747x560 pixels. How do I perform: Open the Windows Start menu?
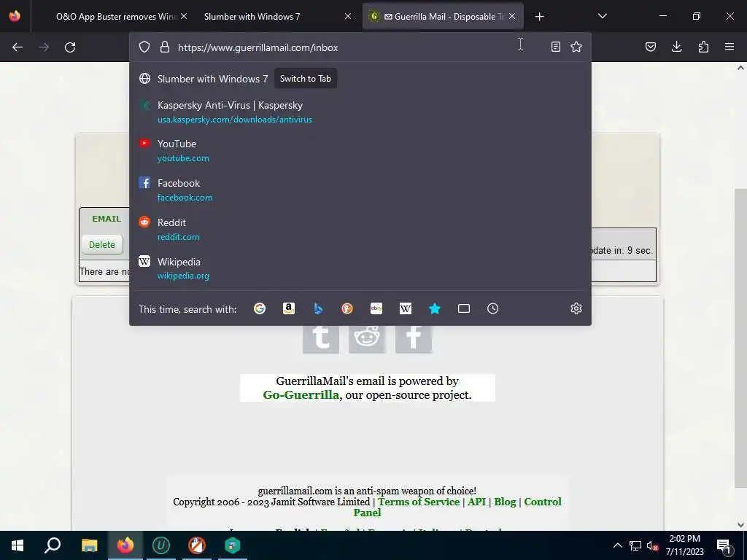click(18, 545)
